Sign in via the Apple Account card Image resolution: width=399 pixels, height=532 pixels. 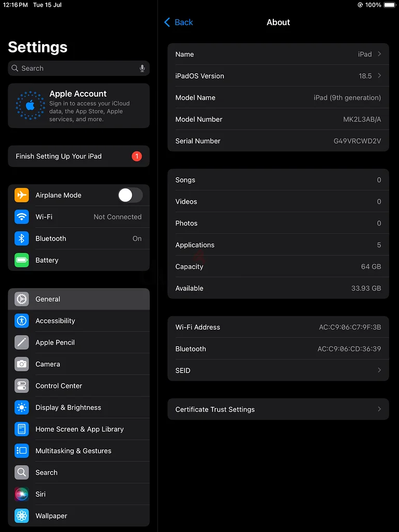click(x=79, y=105)
